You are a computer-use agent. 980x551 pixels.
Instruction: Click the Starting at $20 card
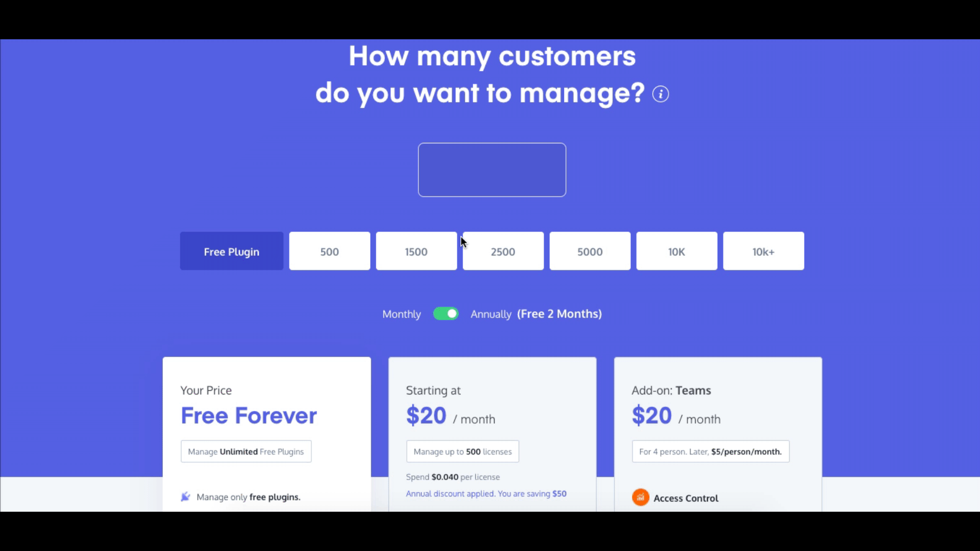[492, 434]
